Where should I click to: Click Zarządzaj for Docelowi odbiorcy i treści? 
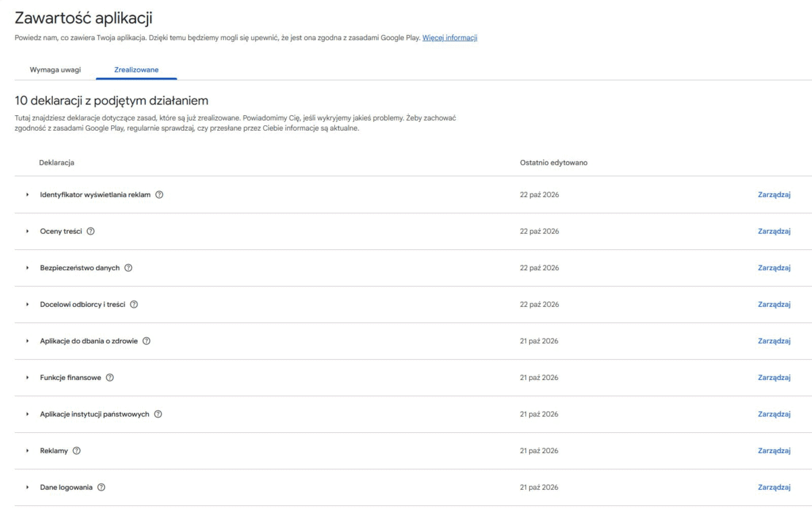[774, 304]
